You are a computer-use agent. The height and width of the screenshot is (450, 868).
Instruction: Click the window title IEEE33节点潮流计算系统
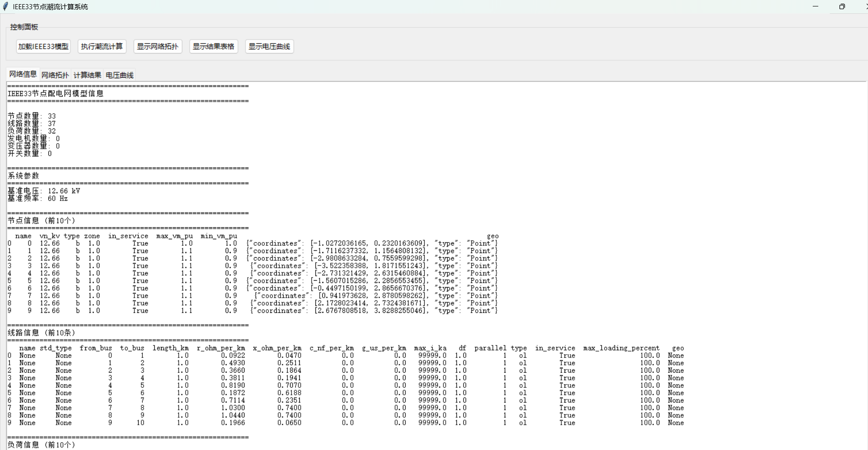coord(50,7)
